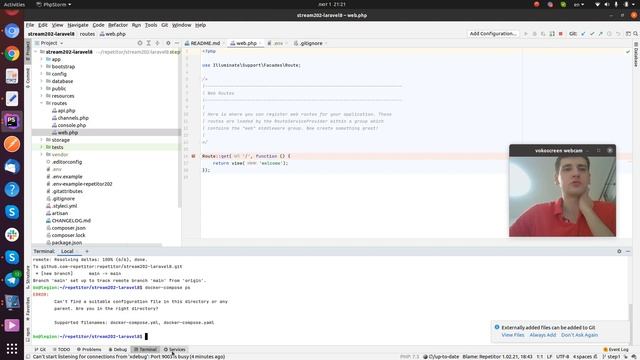Click the Git commit (green check) icon
This screenshot has height=360, width=640.
[592, 34]
